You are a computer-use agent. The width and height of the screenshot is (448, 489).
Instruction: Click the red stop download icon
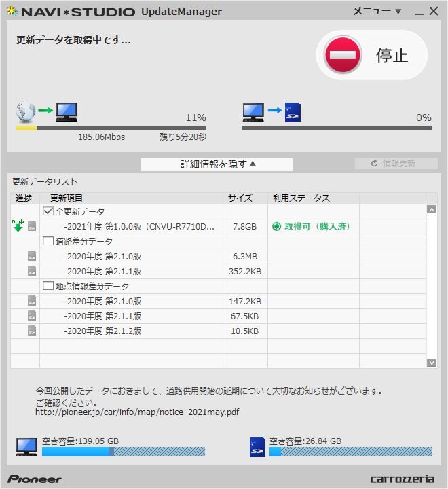click(x=342, y=55)
